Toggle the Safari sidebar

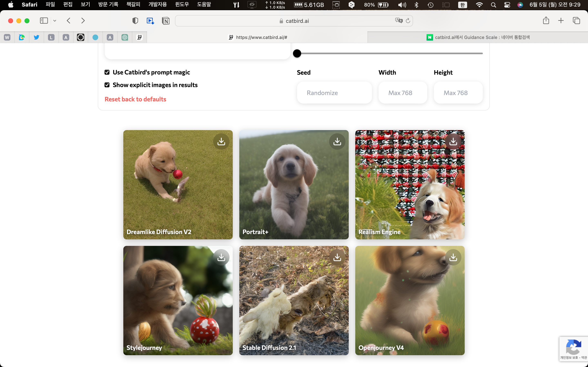tap(44, 21)
